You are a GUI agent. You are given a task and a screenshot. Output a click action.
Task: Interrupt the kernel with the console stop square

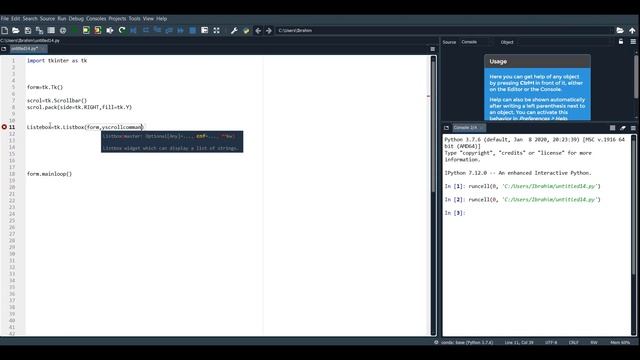[612, 128]
